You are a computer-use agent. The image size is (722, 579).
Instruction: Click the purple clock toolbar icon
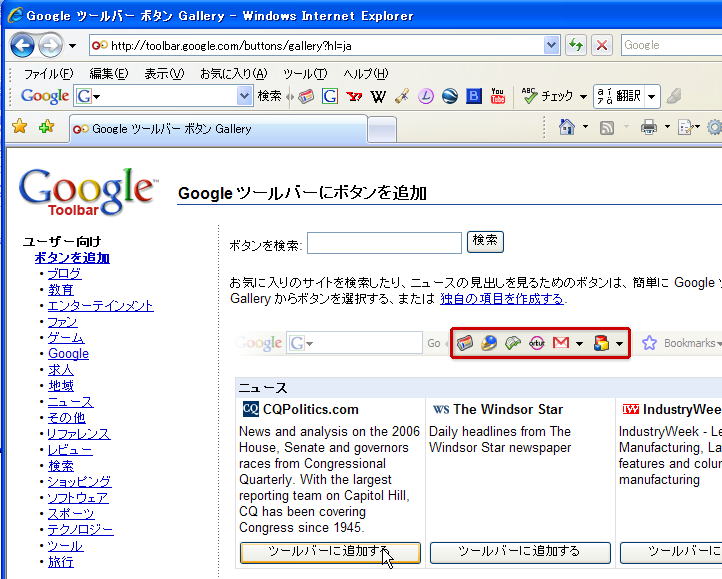click(426, 96)
